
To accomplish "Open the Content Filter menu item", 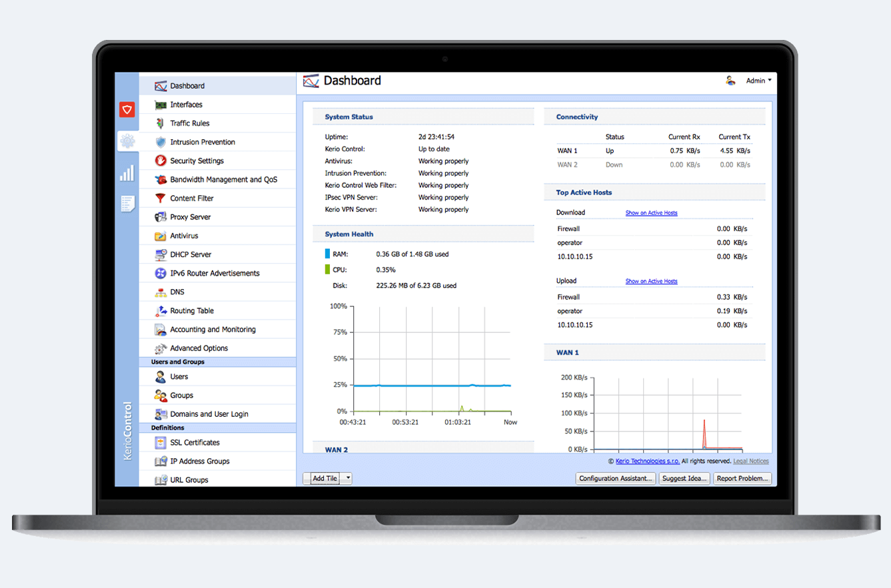I will (217, 198).
